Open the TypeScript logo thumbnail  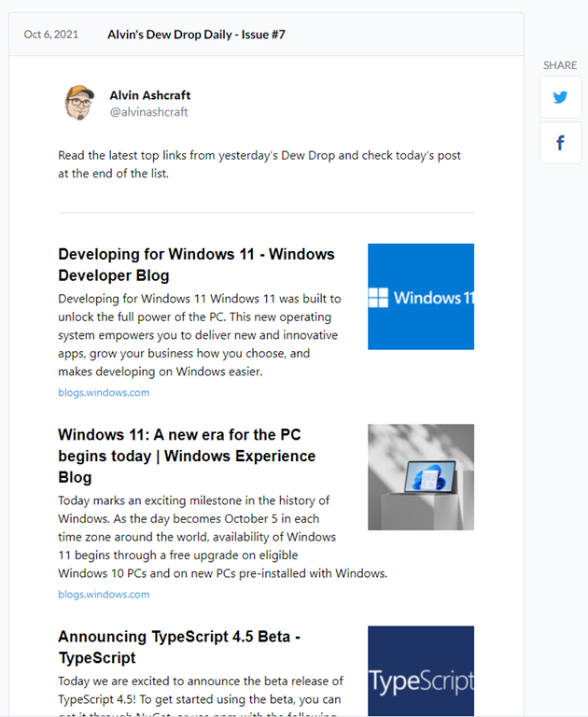pos(421,671)
